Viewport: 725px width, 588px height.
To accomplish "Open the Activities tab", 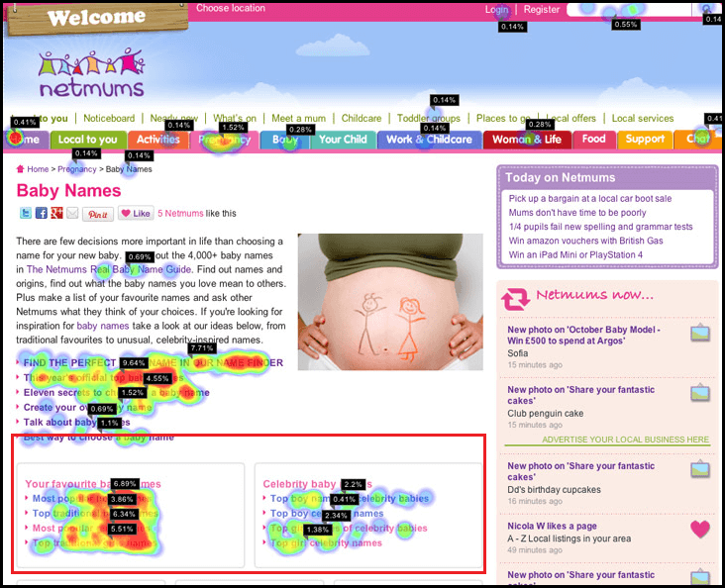I will [158, 140].
